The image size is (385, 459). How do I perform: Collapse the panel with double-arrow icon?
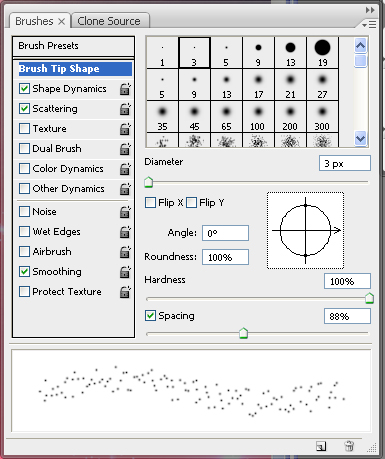370,10
